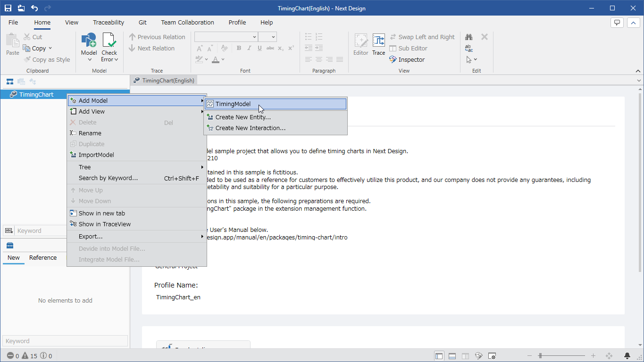The image size is (644, 362).
Task: Open the Git ribbon tab
Action: coord(142,22)
